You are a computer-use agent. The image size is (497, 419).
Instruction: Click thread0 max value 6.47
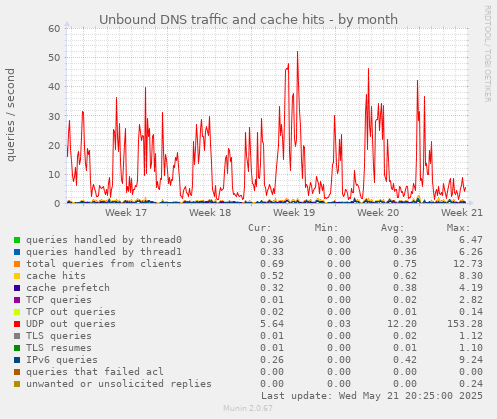[471, 240]
